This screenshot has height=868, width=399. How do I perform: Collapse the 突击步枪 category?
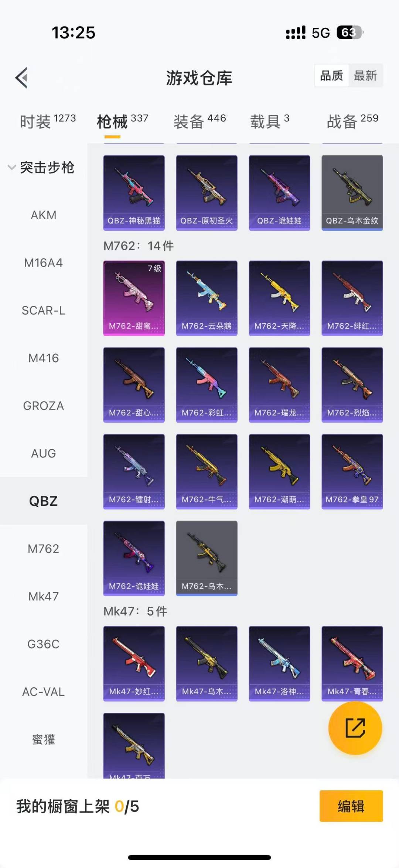coord(41,167)
